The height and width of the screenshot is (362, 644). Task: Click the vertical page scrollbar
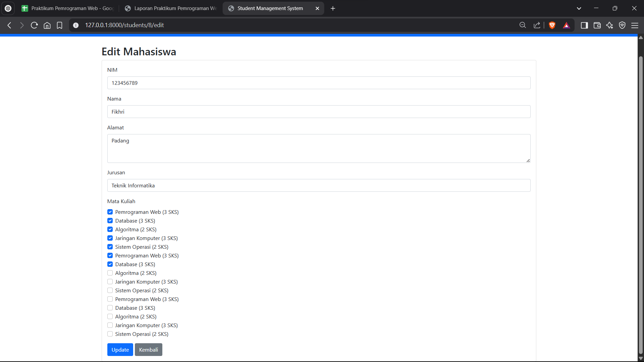coord(641,201)
